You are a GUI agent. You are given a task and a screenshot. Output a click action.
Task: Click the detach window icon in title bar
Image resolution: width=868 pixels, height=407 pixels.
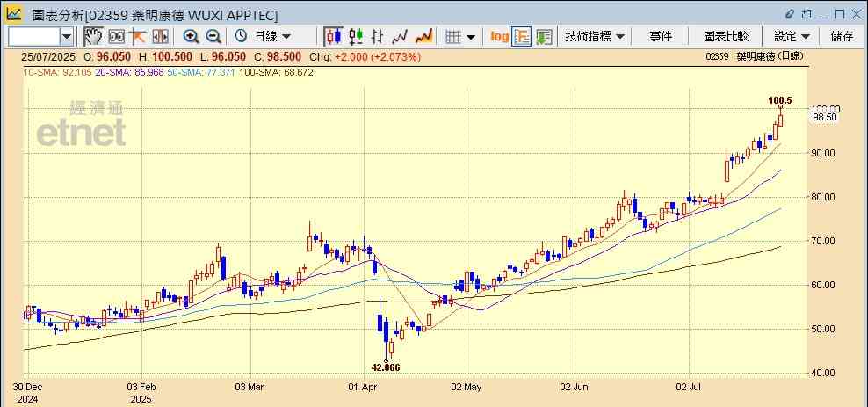(807, 14)
